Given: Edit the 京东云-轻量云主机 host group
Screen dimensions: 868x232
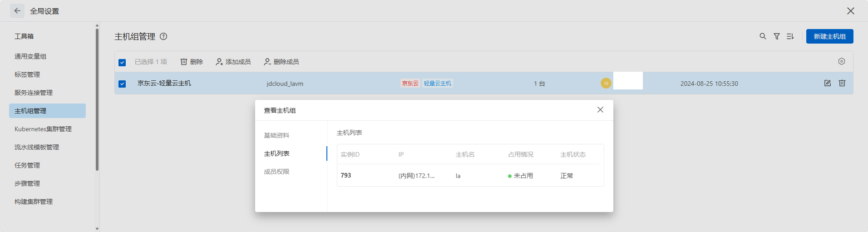Looking at the screenshot, I should coord(828,83).
